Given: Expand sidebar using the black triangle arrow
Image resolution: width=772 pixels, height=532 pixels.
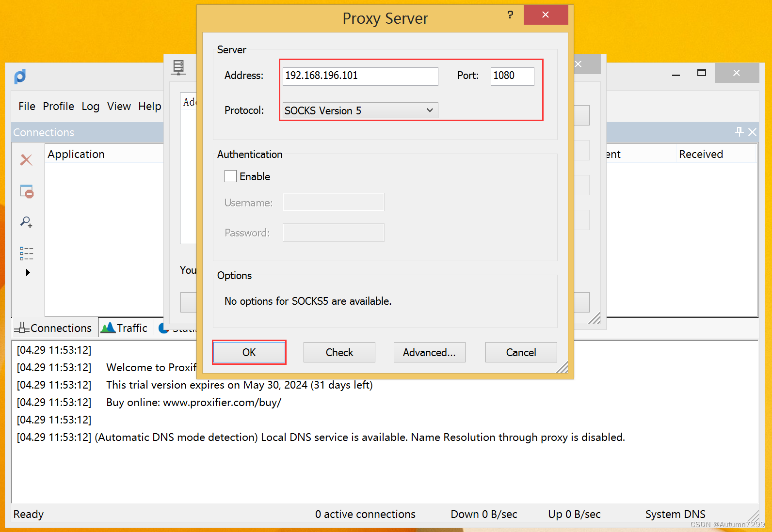Looking at the screenshot, I should pyautogui.click(x=28, y=272).
